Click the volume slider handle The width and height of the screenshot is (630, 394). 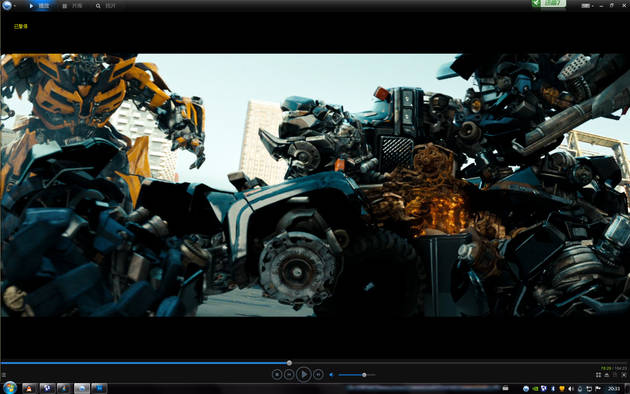click(x=364, y=375)
